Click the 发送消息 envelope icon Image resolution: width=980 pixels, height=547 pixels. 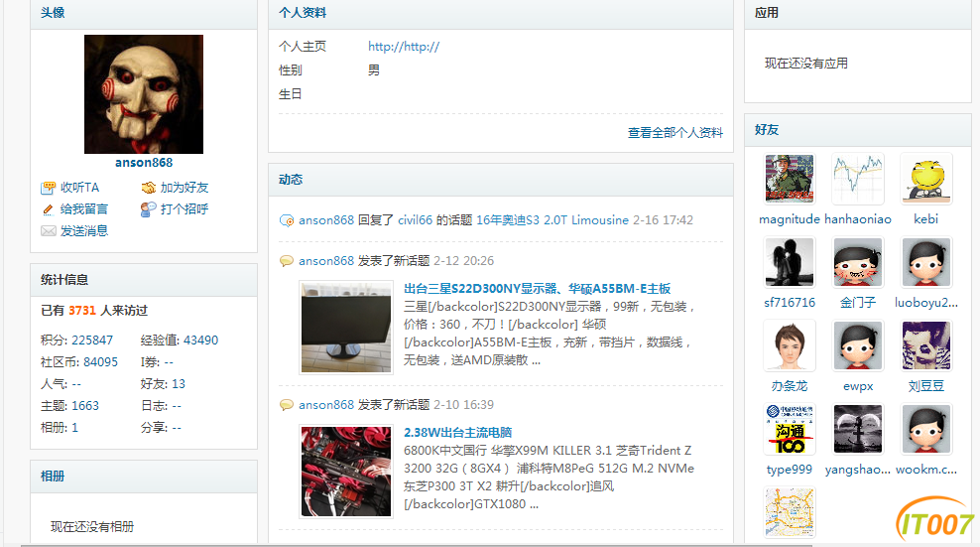(x=49, y=231)
